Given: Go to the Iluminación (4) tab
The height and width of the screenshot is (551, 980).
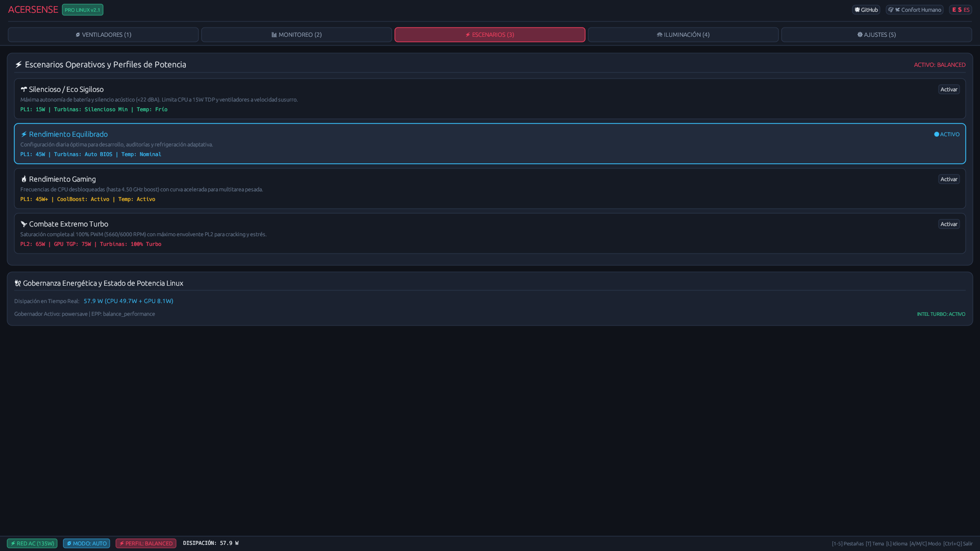Looking at the screenshot, I should 683,35.
